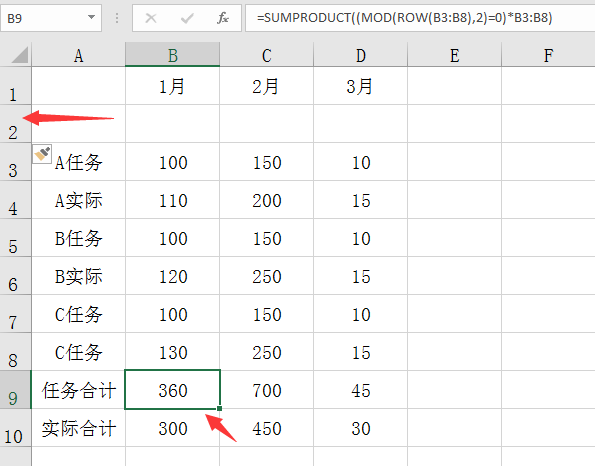This screenshot has width=595, height=466.
Task: Click cell C5 with value 150
Action: tap(267, 238)
